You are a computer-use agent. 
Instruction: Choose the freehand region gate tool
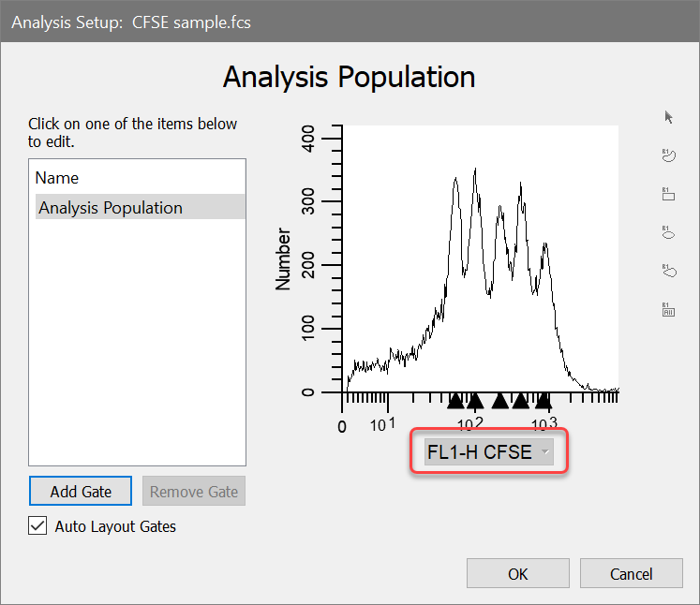[x=669, y=155]
